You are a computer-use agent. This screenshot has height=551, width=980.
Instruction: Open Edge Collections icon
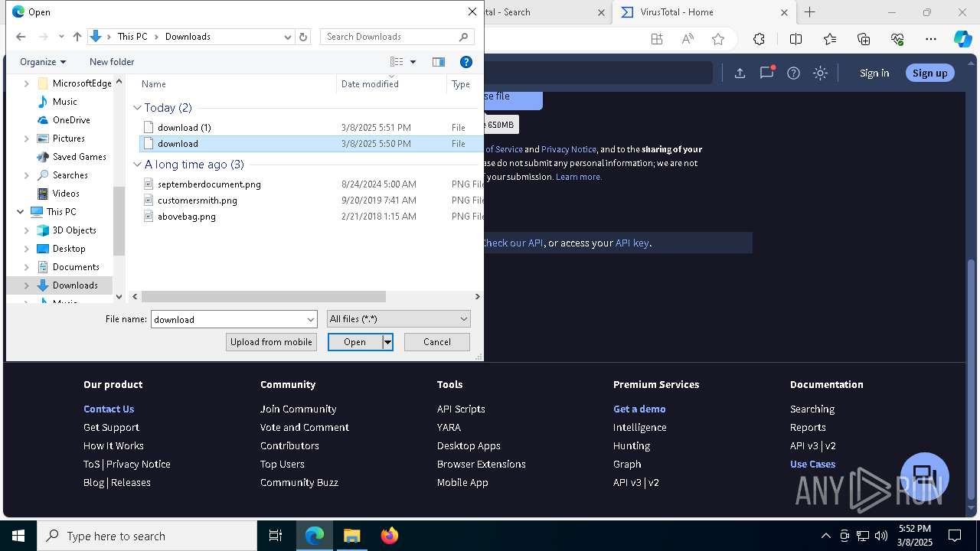click(x=864, y=40)
